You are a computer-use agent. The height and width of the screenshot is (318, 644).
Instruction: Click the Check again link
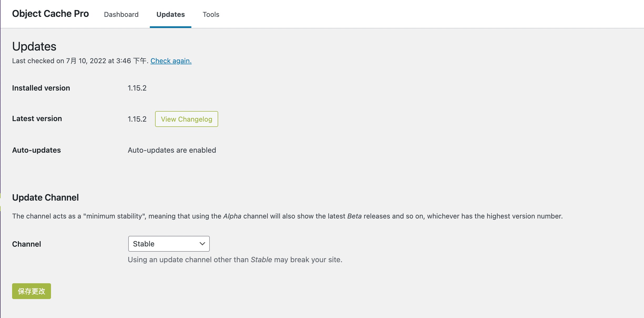[x=171, y=61]
